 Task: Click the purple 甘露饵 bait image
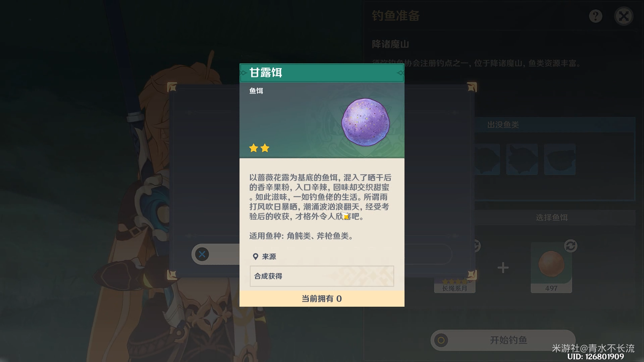pyautogui.click(x=366, y=122)
